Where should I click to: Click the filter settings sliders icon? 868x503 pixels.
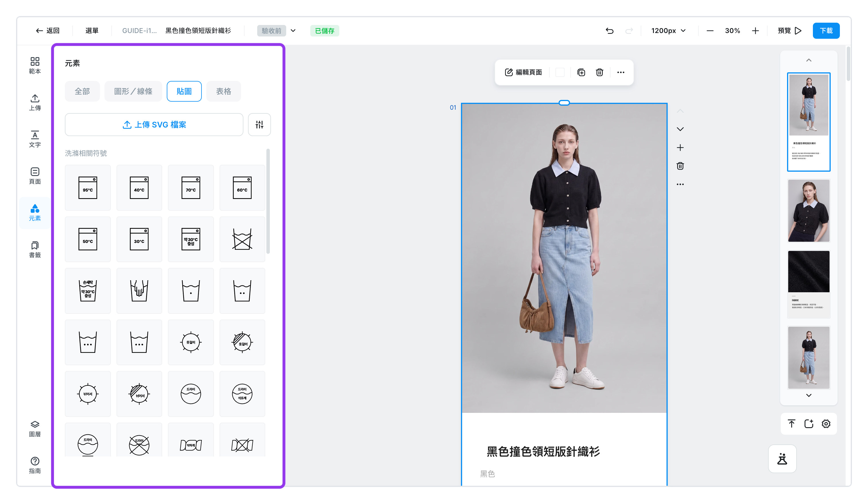click(x=259, y=124)
